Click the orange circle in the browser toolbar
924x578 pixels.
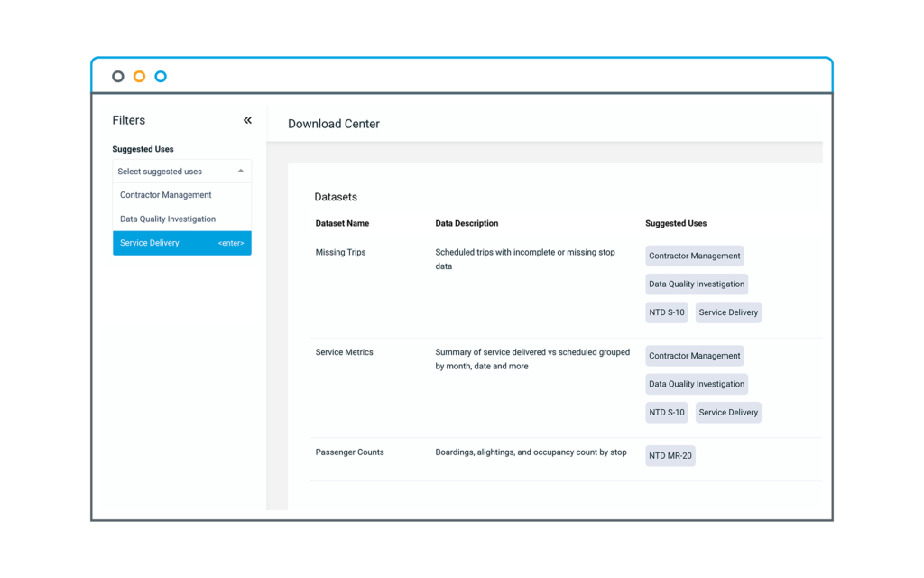tap(139, 77)
